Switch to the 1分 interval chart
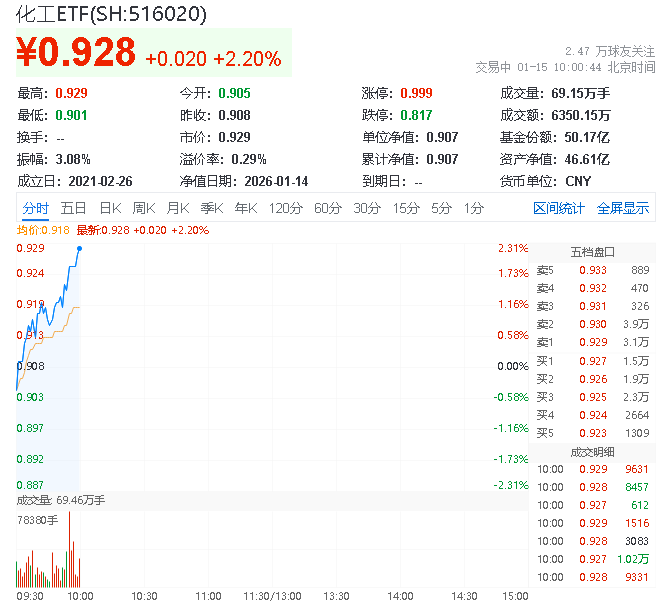The image size is (656, 615). click(473, 208)
